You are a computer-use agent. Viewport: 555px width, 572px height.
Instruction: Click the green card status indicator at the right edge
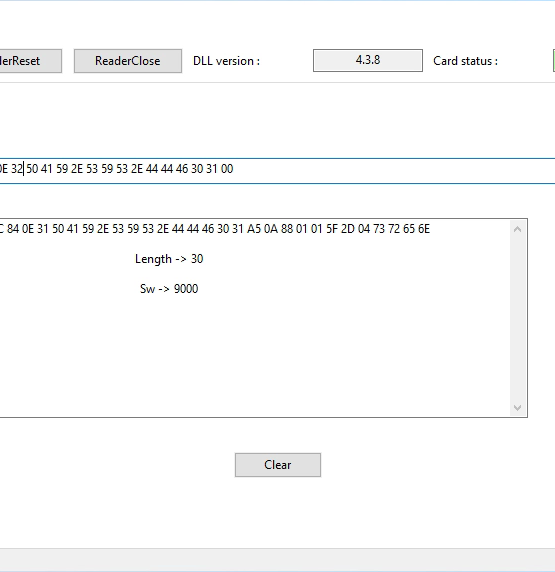554,61
